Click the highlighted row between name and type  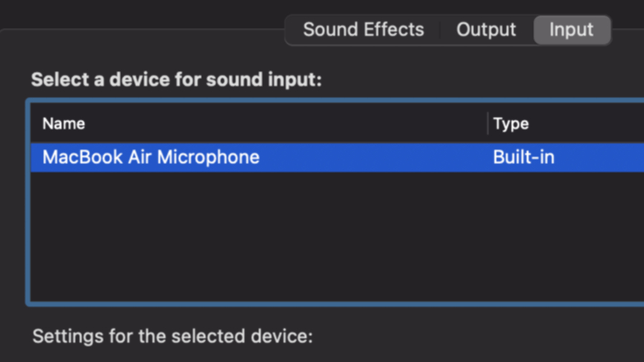point(376,158)
